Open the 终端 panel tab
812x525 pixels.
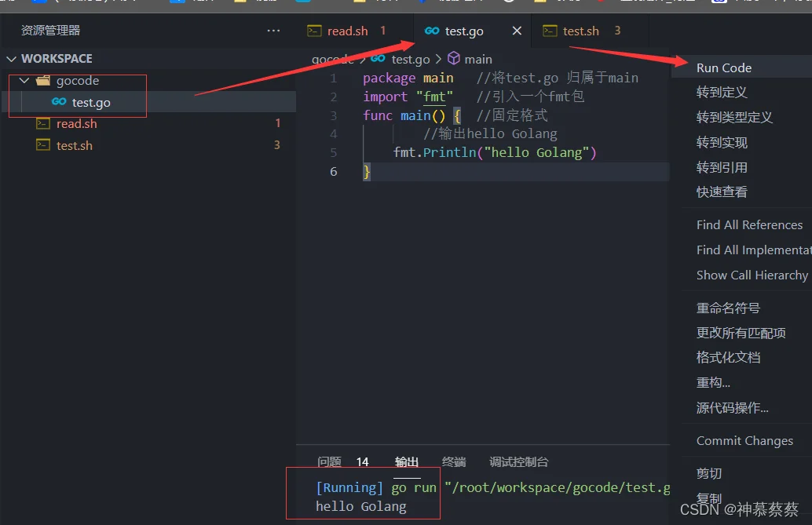click(x=454, y=461)
